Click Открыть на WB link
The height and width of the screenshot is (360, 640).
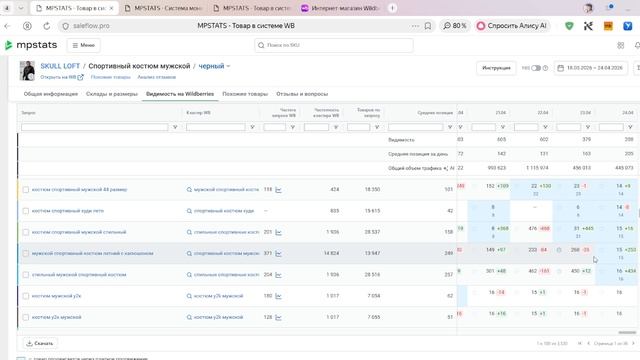coord(62,77)
